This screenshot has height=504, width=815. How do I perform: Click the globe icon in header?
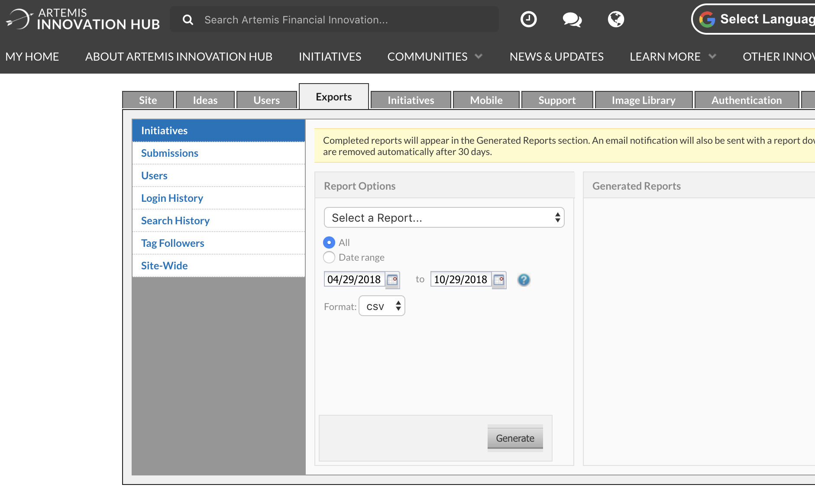(x=616, y=19)
